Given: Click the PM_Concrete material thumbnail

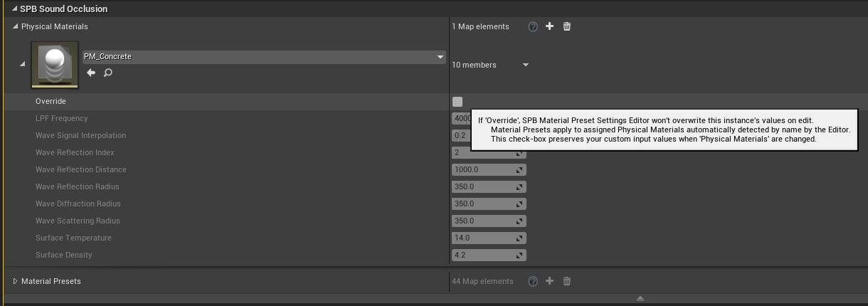Looking at the screenshot, I should (x=55, y=65).
